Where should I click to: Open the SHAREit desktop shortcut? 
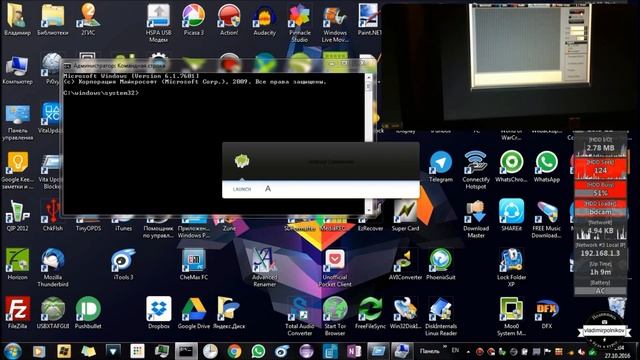(511, 216)
